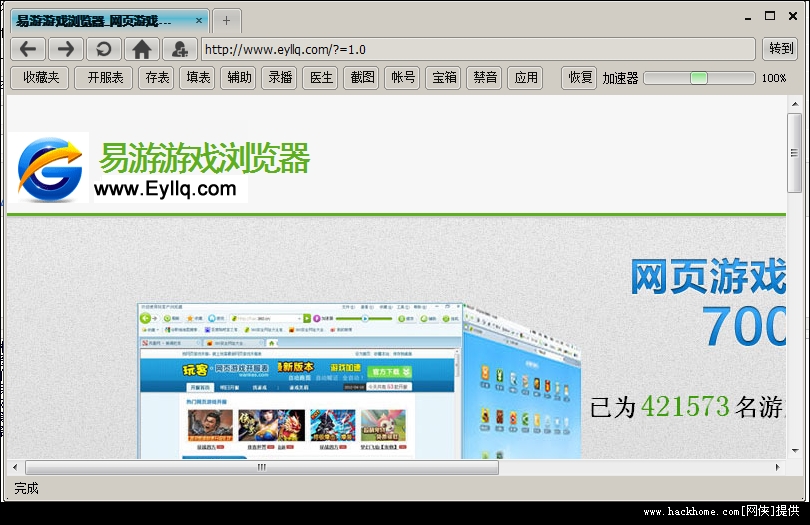
Task: Open the 帐号 account button
Action: 403,78
